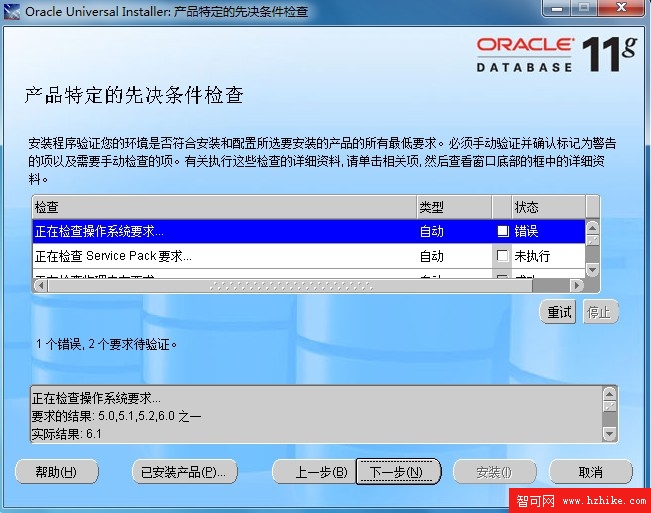
Task: Select the 正在检查操作系统要求 row
Action: click(x=308, y=231)
